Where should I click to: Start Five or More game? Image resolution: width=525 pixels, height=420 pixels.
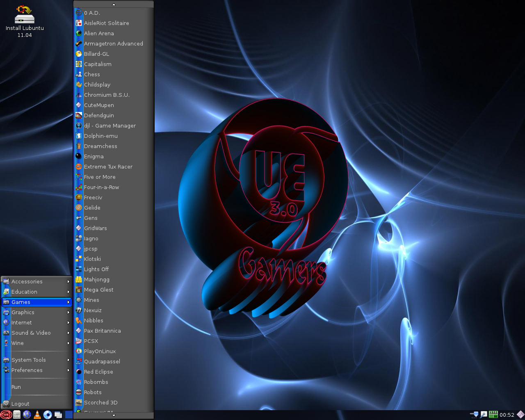pyautogui.click(x=114, y=177)
